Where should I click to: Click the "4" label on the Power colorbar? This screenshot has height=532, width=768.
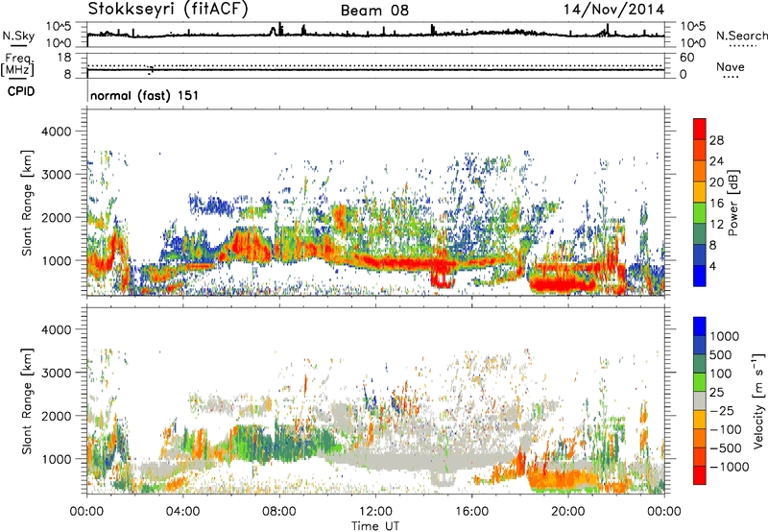point(712,267)
